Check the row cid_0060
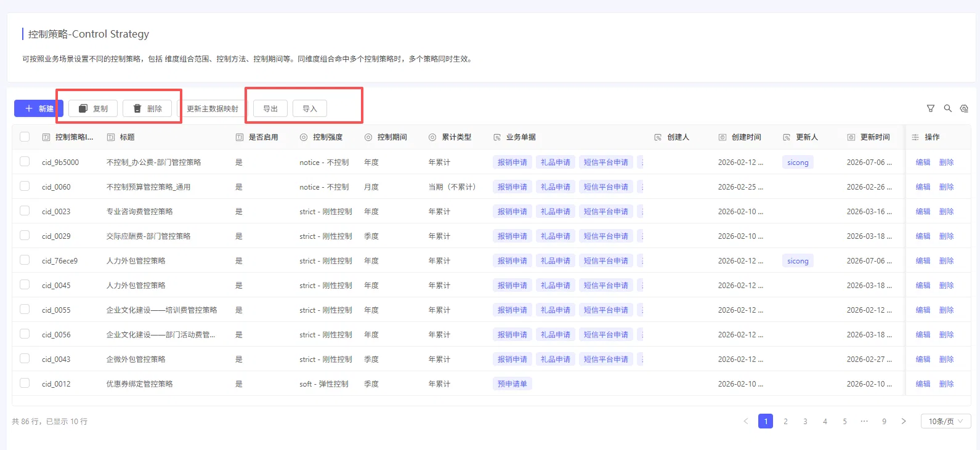This screenshot has height=450, width=980. (x=25, y=186)
